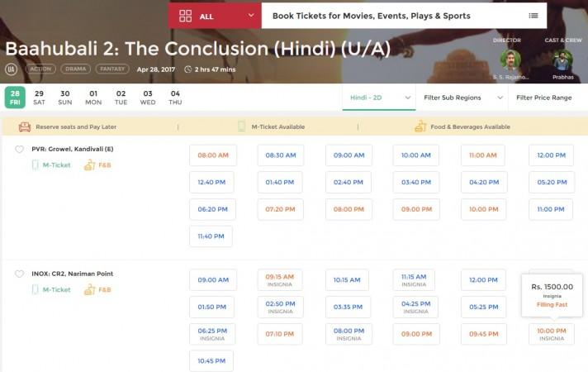Book INOX 07:10 PM showtime

279,334
